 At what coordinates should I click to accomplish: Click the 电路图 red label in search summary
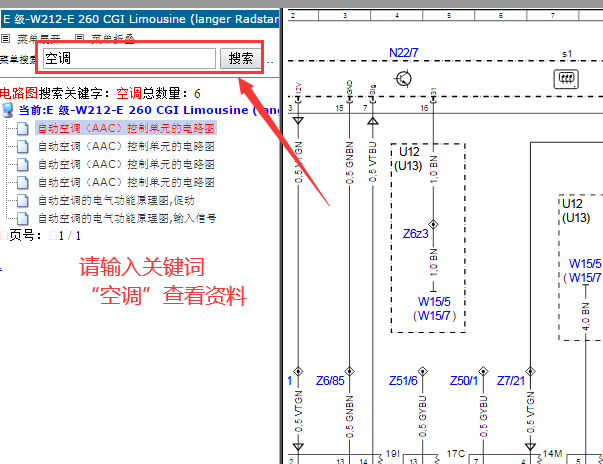[19, 93]
